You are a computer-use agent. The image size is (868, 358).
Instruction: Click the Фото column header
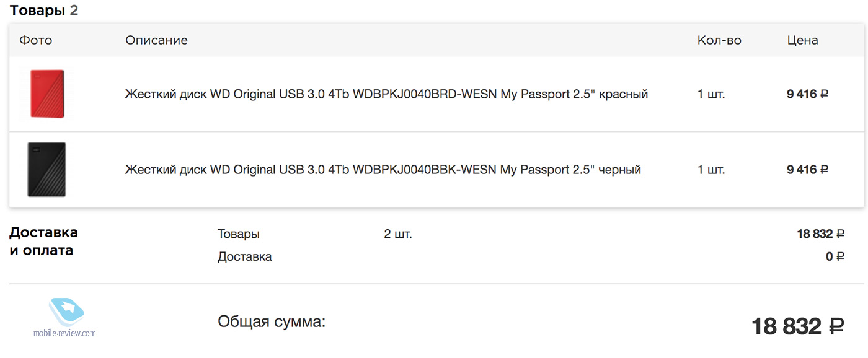coord(36,40)
